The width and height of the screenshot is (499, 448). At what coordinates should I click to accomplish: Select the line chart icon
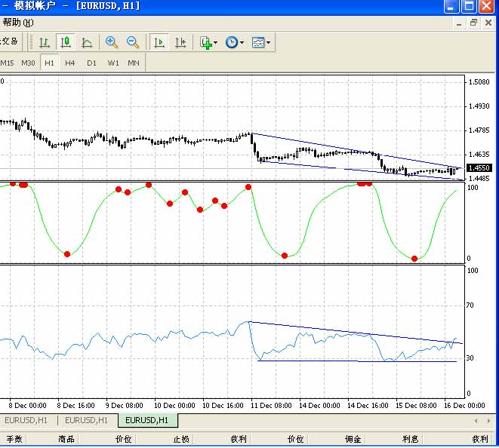(87, 42)
